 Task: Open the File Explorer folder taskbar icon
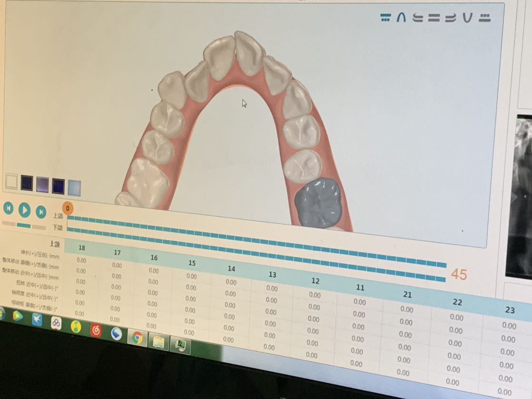click(x=159, y=341)
